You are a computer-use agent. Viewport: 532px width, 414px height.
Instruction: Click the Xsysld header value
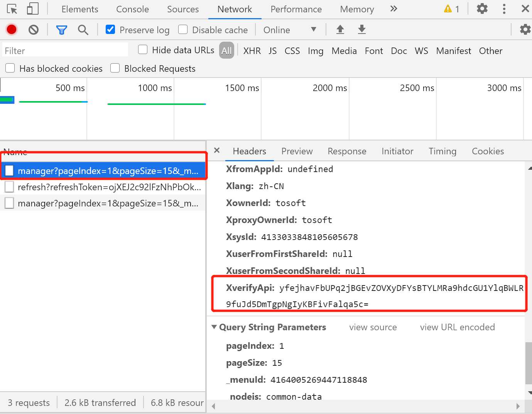pyautogui.click(x=309, y=237)
